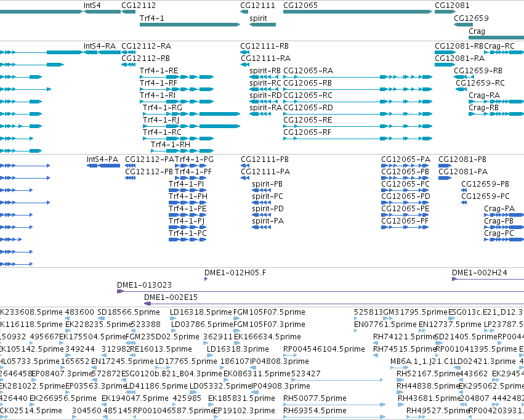Select the DME1-002E15 clone label

click(171, 297)
